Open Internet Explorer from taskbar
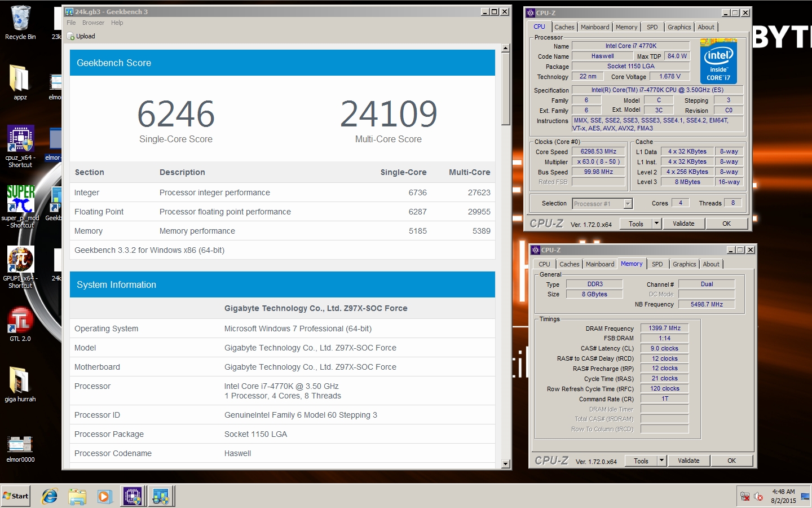Image resolution: width=812 pixels, height=508 pixels. [50, 497]
